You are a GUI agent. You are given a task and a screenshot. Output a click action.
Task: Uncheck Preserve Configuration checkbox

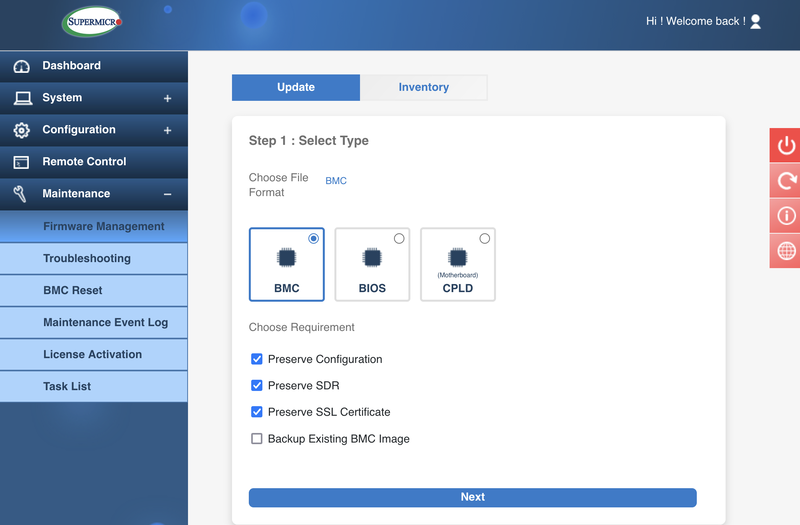coord(257,359)
